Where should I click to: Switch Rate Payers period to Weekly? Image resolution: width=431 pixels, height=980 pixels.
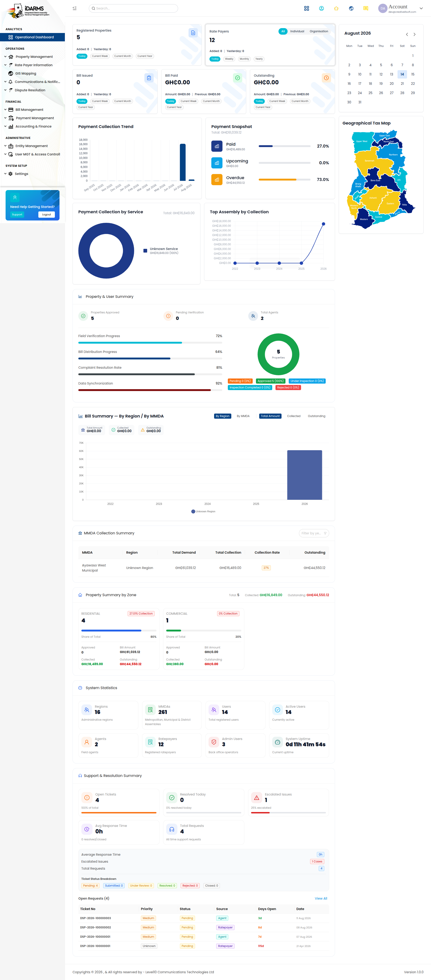[229, 59]
